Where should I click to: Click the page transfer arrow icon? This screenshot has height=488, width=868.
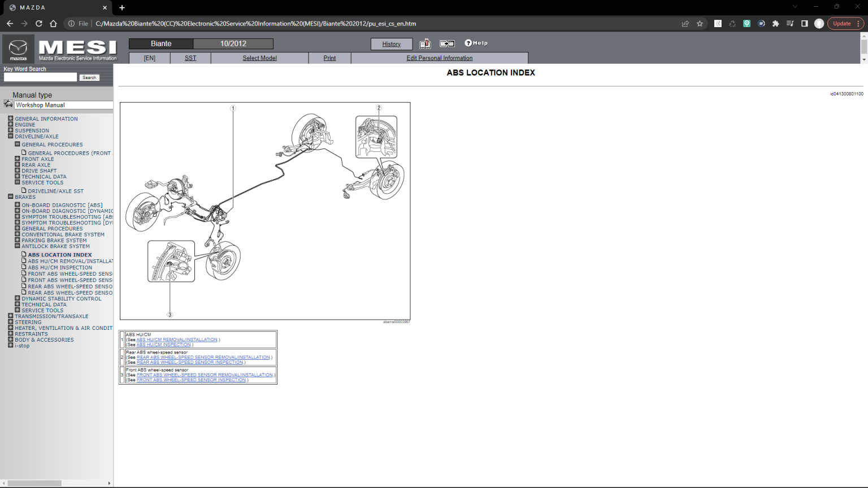tap(447, 43)
